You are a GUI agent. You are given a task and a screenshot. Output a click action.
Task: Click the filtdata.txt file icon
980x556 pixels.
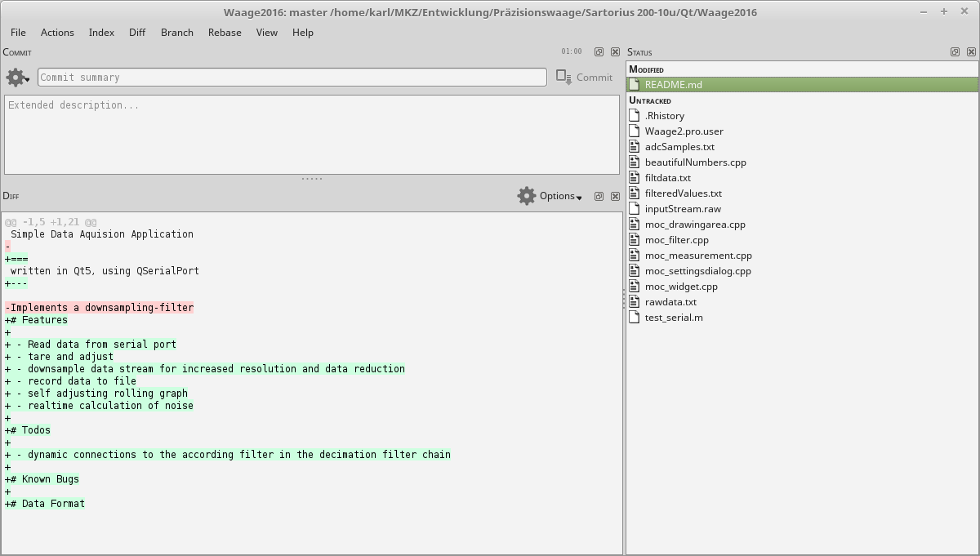635,177
